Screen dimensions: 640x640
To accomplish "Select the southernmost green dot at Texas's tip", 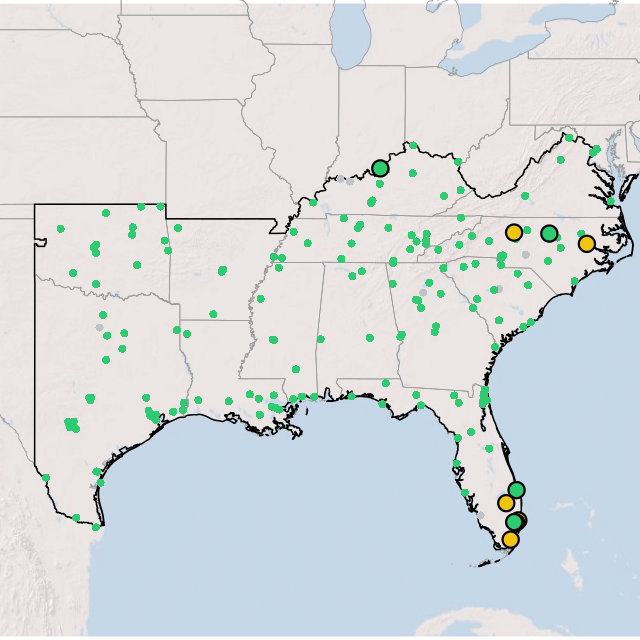I will click(96, 527).
